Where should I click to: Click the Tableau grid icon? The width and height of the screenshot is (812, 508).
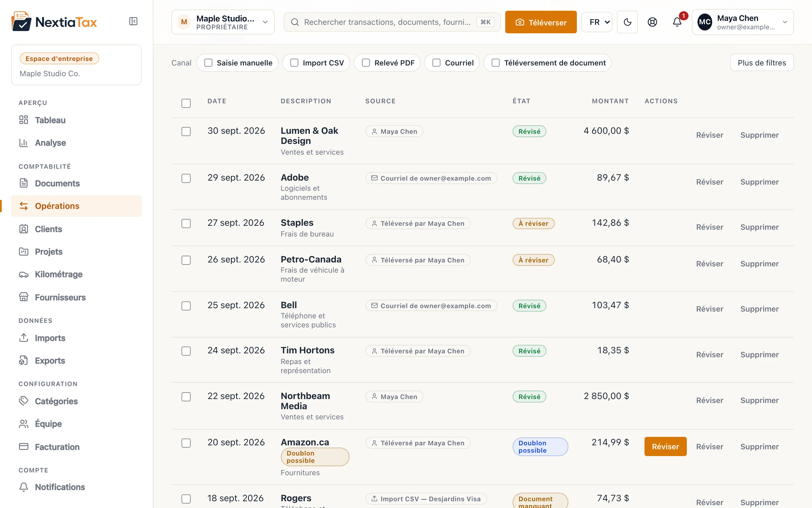pyautogui.click(x=23, y=120)
